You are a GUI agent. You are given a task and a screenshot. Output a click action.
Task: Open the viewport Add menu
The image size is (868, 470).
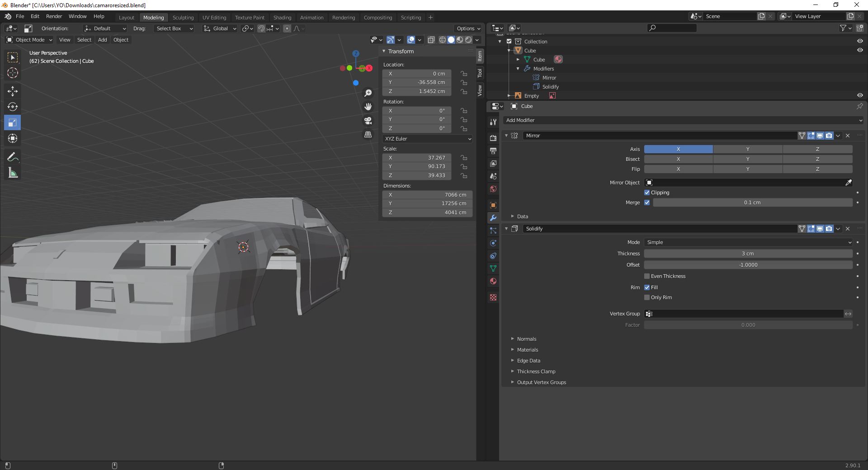(103, 40)
